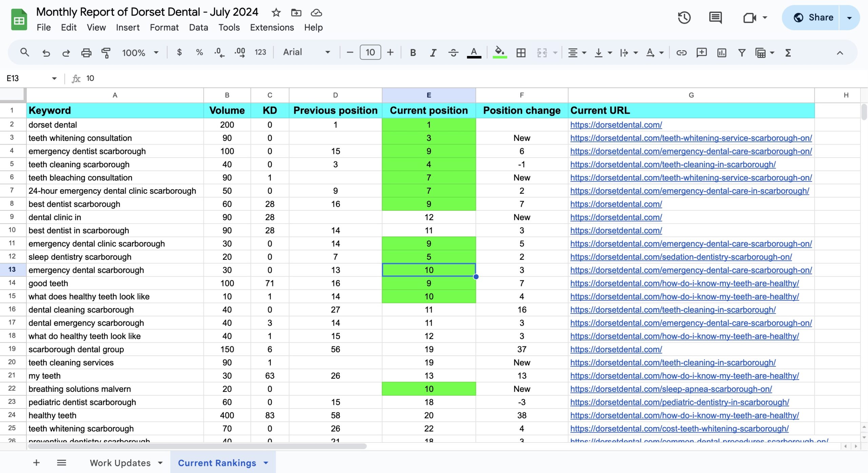
Task: Open the search menus magnifier icon
Action: pyautogui.click(x=24, y=53)
